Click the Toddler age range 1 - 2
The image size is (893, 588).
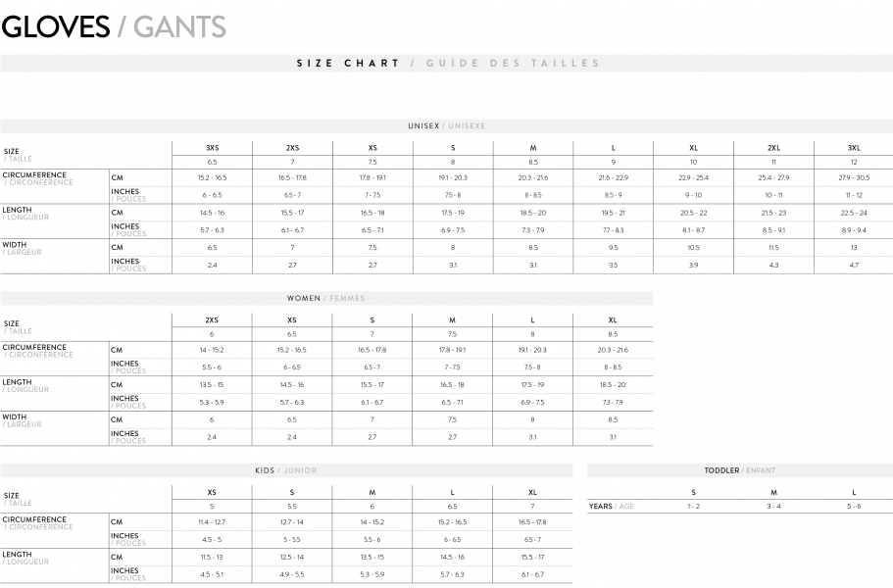(693, 507)
